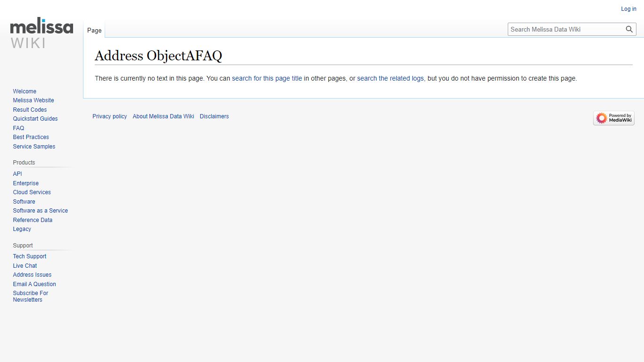The width and height of the screenshot is (644, 362).
Task: Select Enterprise under Products
Action: point(26,183)
